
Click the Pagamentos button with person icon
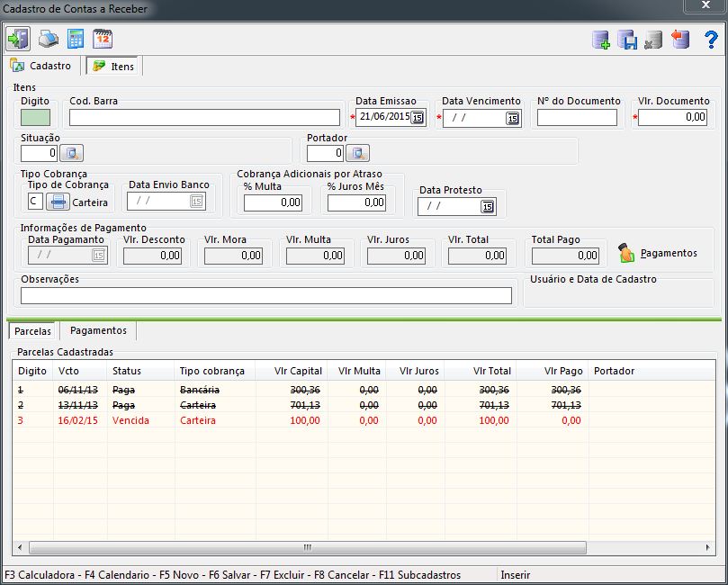pyautogui.click(x=657, y=253)
